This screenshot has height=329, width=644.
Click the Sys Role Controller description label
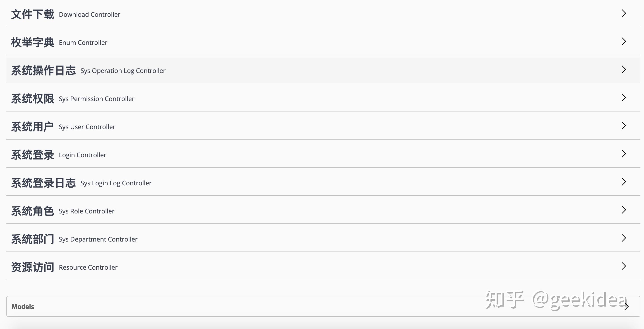(x=87, y=211)
